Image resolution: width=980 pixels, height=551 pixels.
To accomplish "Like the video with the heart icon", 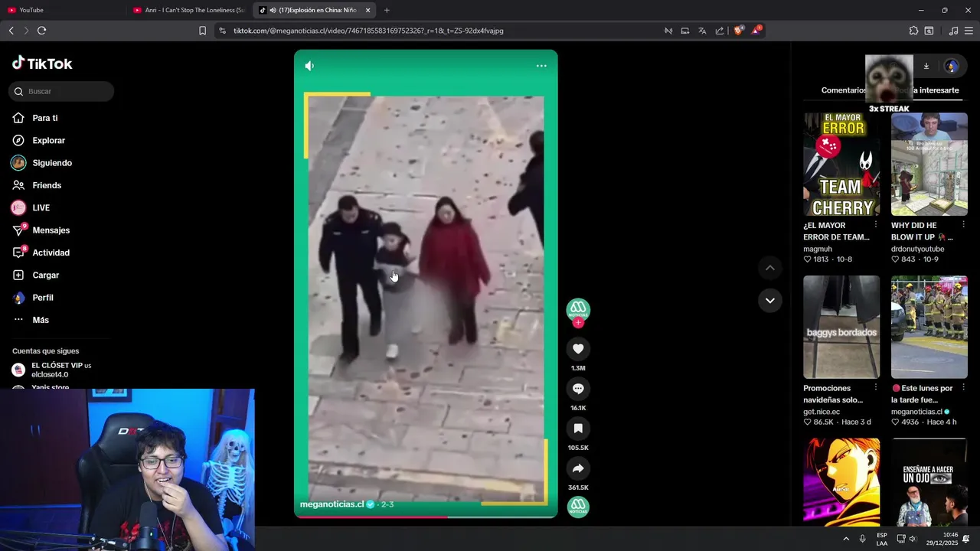I will pyautogui.click(x=578, y=349).
